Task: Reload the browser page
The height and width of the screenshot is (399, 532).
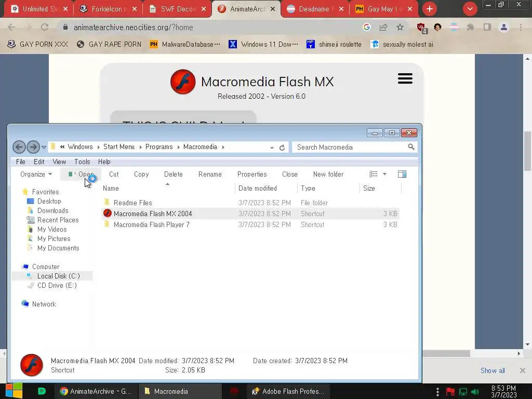Action: tap(45, 27)
